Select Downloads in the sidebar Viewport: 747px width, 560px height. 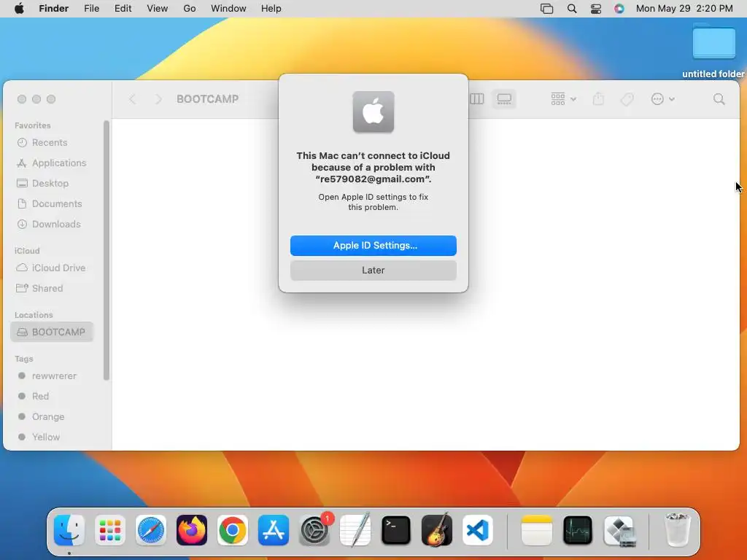point(52,225)
